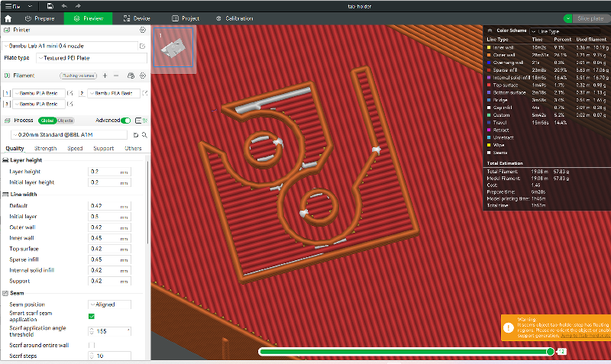Switch to the Prepare tab
Image resolution: width=611 pixels, height=364 pixels.
pyautogui.click(x=40, y=18)
